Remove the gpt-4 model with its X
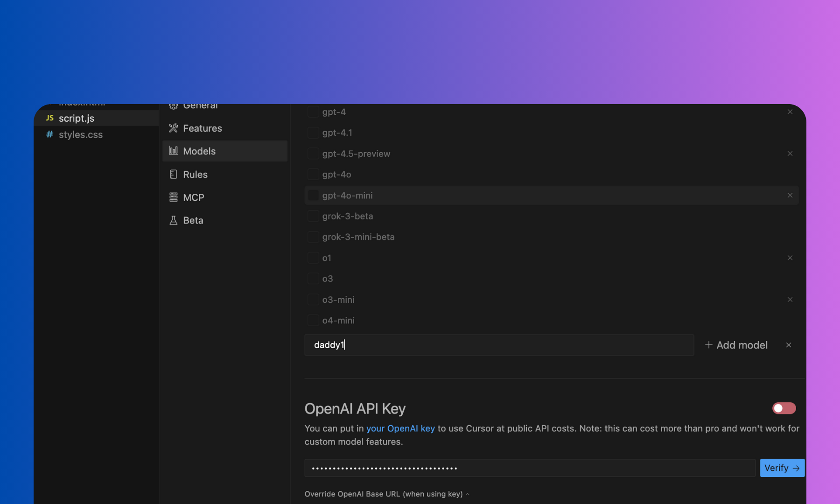This screenshot has height=504, width=840. [790, 112]
